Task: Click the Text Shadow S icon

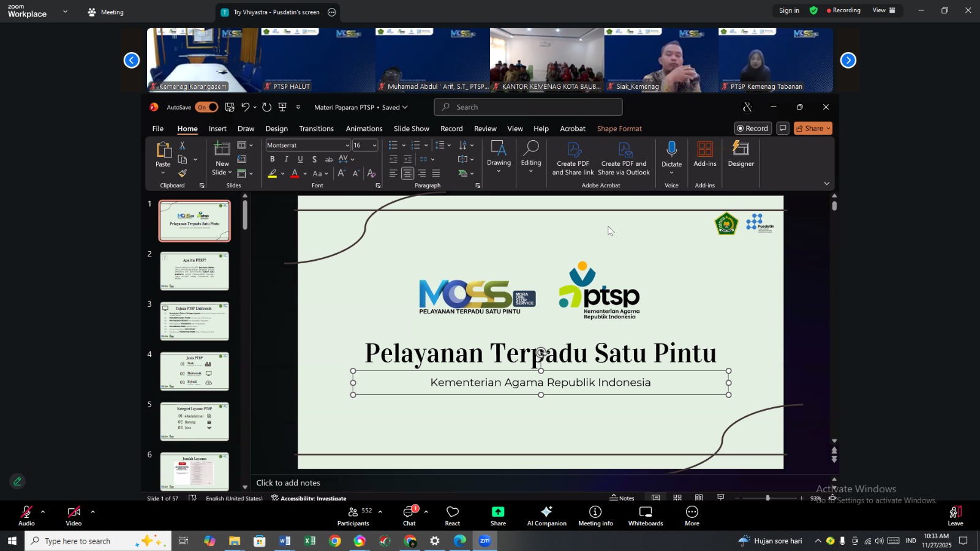Action: (x=314, y=159)
